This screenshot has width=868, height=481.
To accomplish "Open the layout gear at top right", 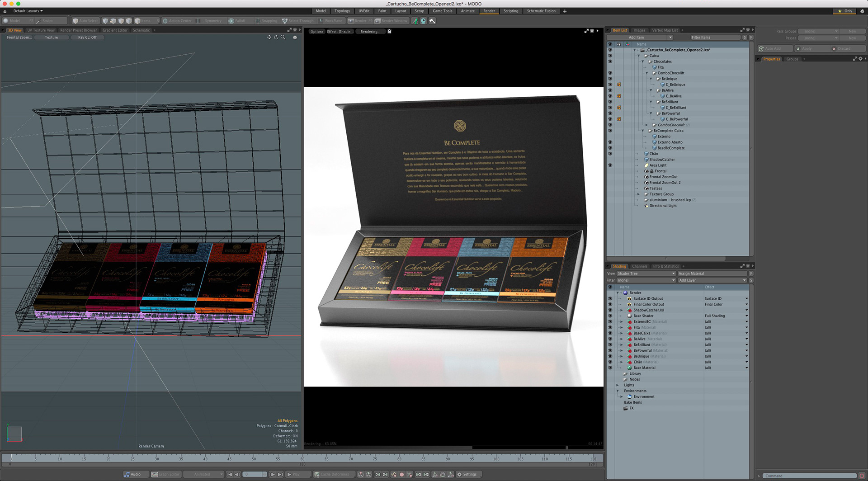I will 862,11.
